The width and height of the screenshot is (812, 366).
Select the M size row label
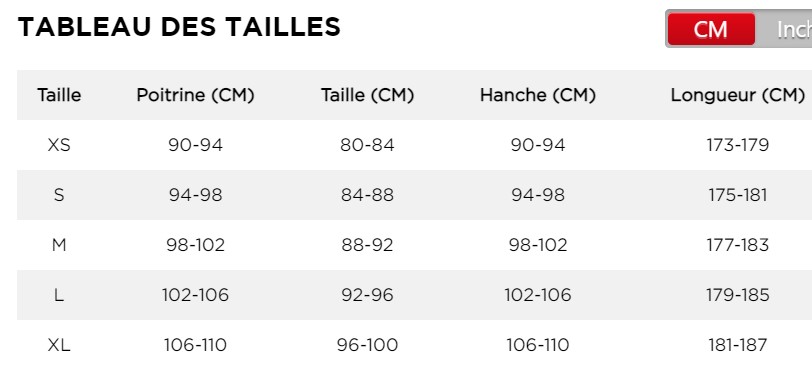59,245
